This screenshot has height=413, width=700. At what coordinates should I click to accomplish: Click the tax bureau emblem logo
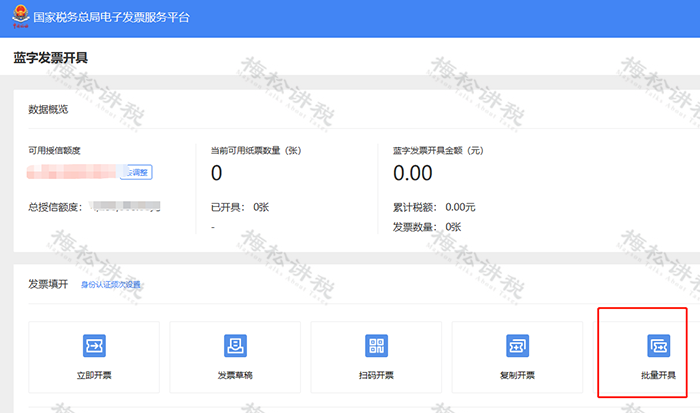pyautogui.click(x=18, y=18)
